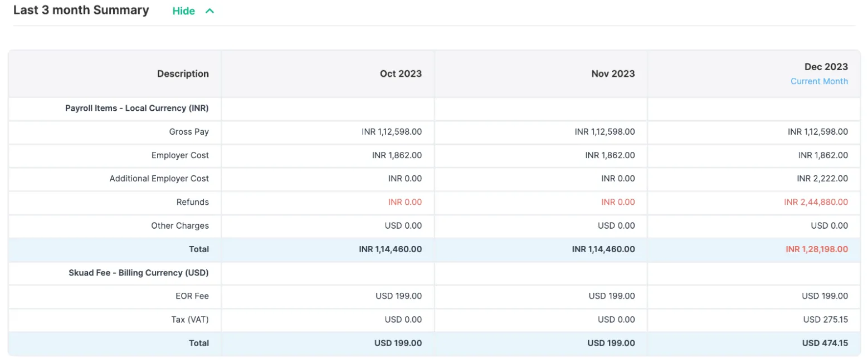Click the Other Charges row label
The image size is (868, 364).
coord(180,225)
